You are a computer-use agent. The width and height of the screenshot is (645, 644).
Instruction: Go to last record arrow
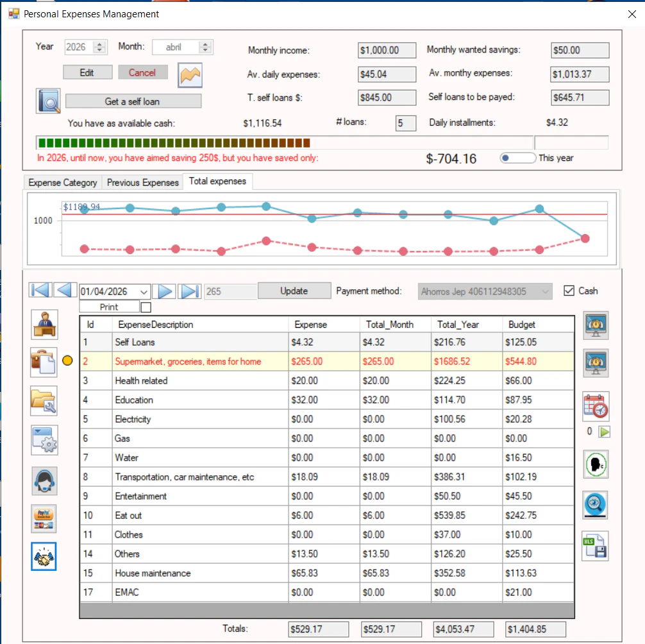[190, 291]
